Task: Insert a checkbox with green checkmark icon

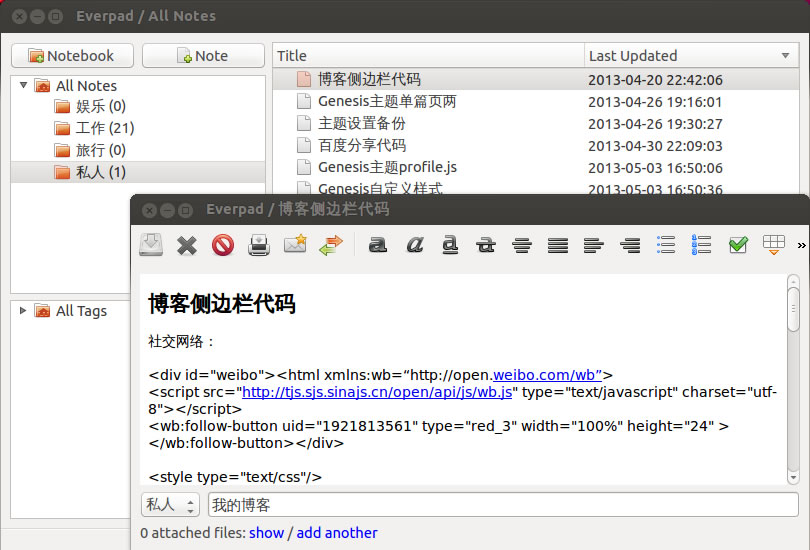Action: (738, 244)
